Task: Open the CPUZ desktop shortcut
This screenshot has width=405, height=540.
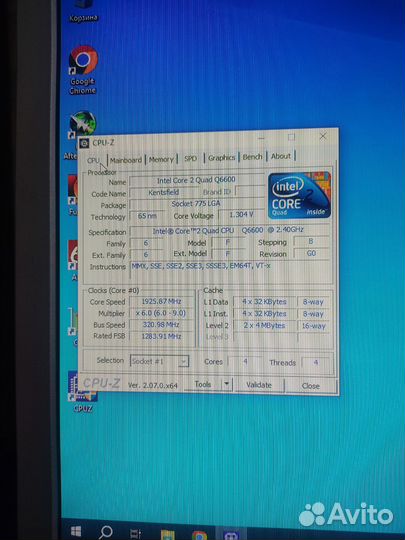Action: point(83,392)
